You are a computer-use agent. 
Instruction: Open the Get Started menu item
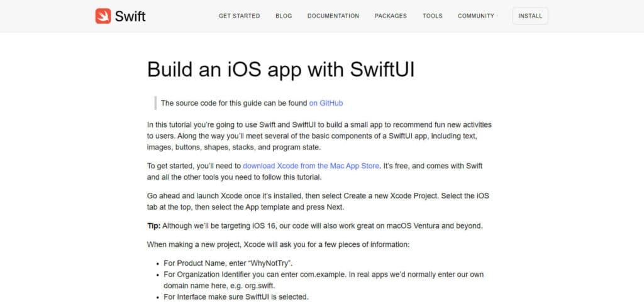click(x=239, y=16)
